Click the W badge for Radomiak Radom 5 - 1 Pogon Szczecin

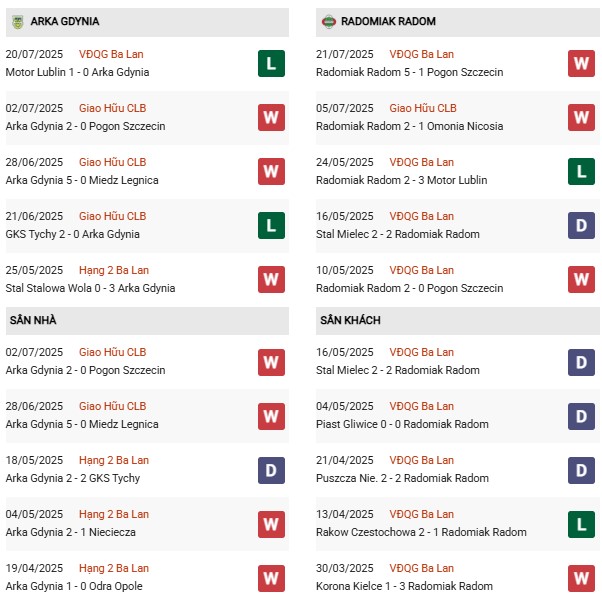click(x=581, y=64)
